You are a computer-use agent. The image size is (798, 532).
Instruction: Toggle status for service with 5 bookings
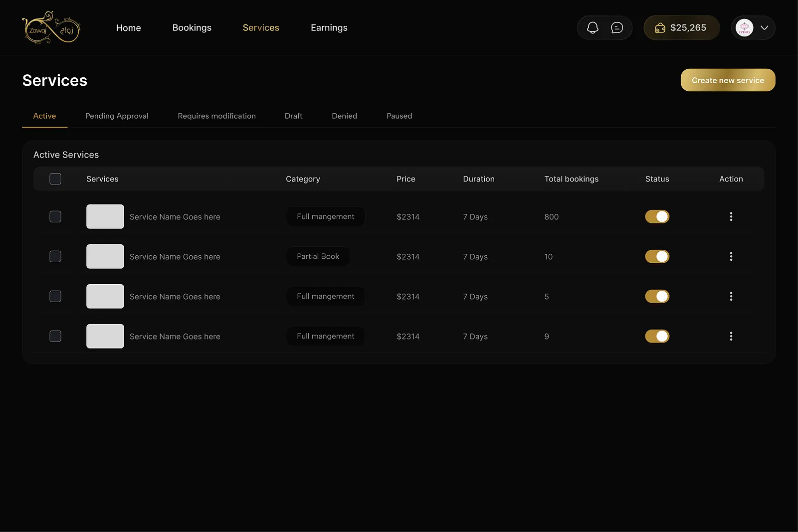(657, 296)
